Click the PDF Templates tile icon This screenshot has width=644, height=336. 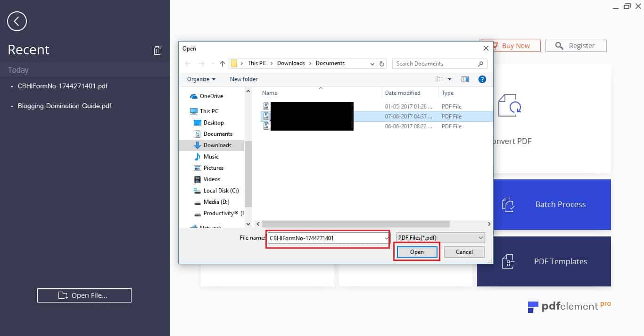(x=508, y=261)
